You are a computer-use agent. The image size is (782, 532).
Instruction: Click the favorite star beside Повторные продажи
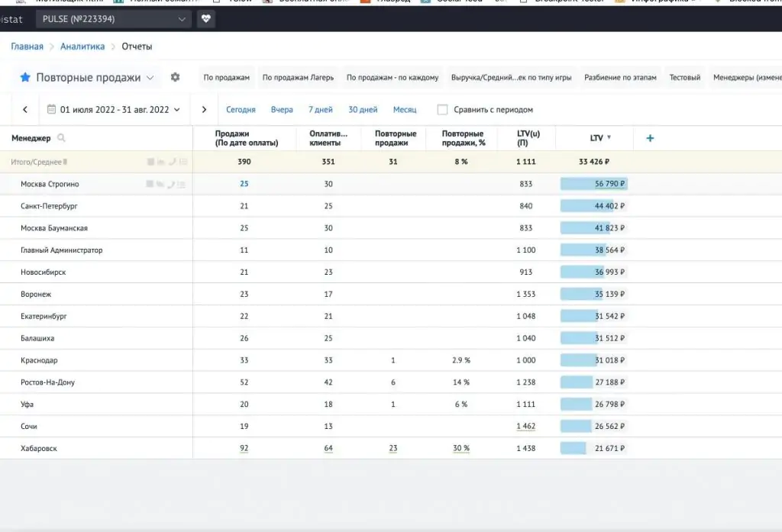click(x=25, y=77)
